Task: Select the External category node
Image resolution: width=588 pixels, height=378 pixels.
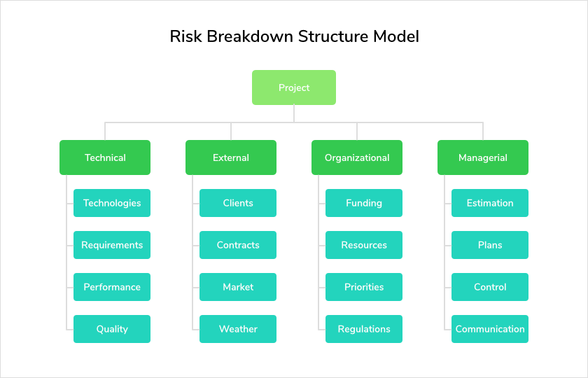Action: tap(231, 157)
